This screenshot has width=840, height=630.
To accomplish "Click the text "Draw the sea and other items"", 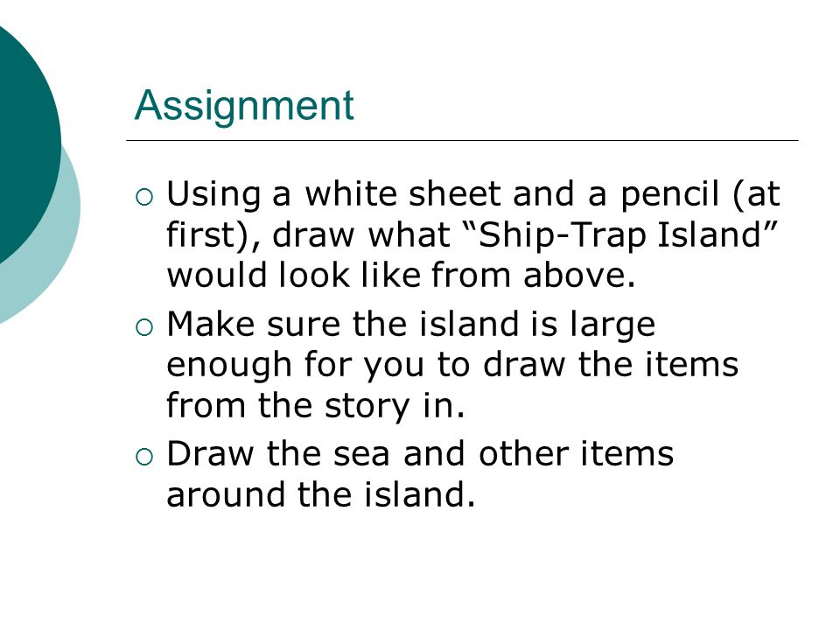I will point(420,454).
